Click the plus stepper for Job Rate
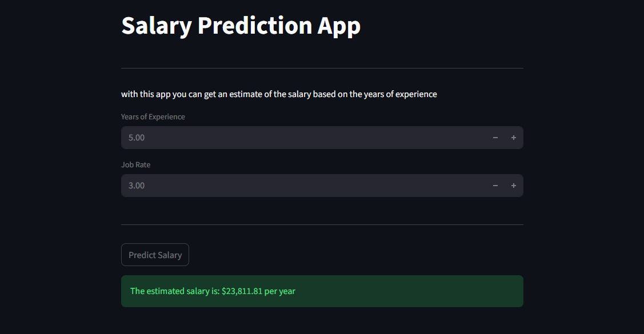644x334 pixels. click(513, 185)
